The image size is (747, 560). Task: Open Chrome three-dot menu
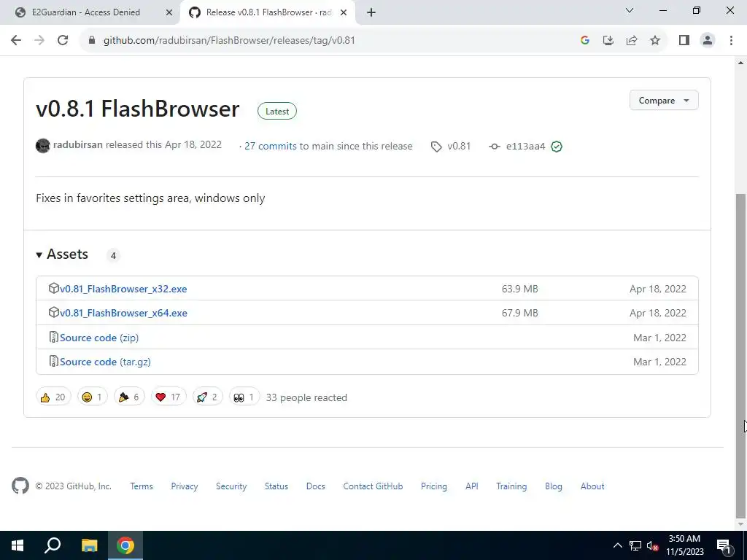[731, 41]
